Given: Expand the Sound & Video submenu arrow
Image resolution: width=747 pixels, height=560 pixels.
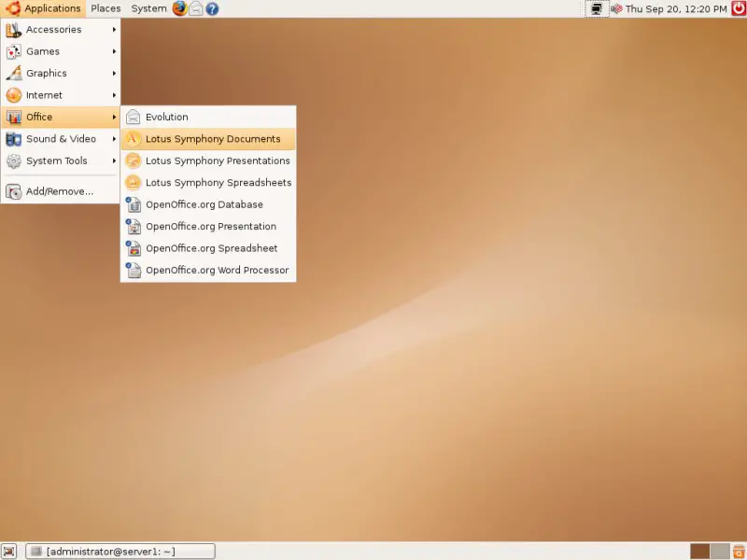Looking at the screenshot, I should click(x=114, y=139).
